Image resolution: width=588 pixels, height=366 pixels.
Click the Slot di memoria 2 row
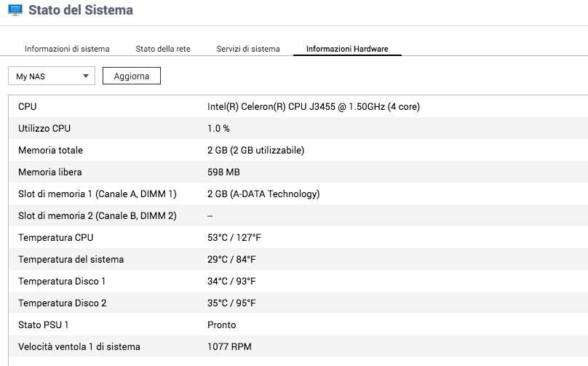click(298, 215)
